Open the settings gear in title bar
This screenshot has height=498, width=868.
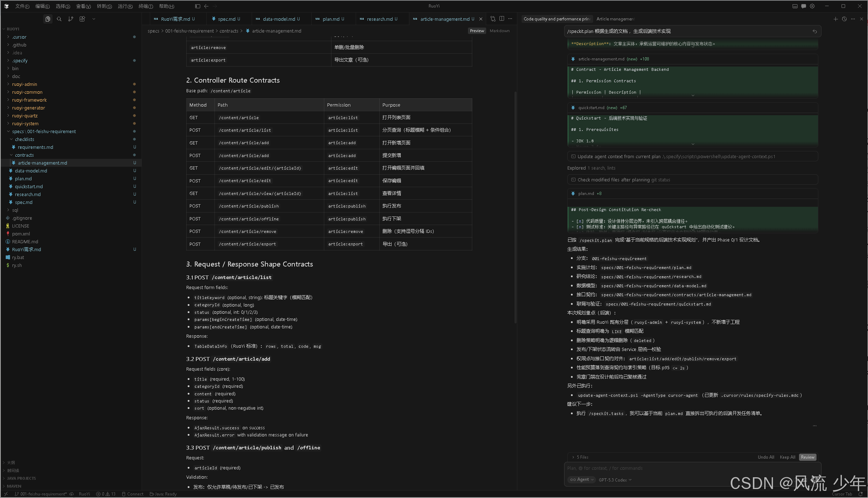pyautogui.click(x=812, y=6)
